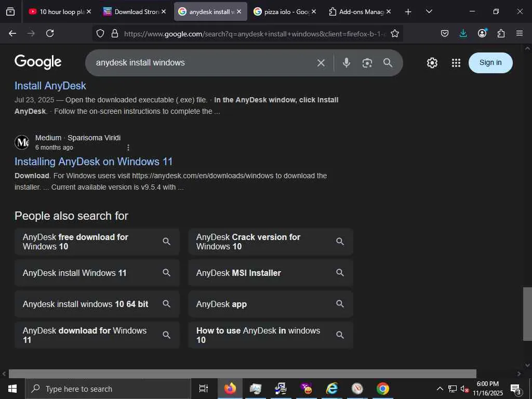
Task: Show hidden system tray icons
Action: tap(440, 389)
